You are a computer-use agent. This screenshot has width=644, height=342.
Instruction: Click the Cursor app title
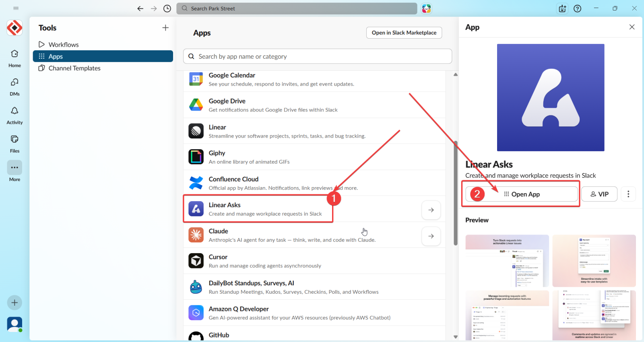[x=218, y=257]
